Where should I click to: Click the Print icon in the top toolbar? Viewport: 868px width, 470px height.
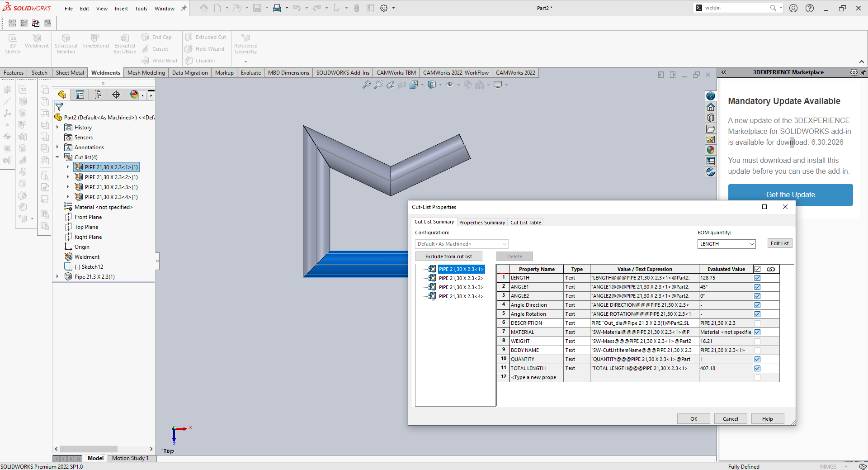pos(277,8)
